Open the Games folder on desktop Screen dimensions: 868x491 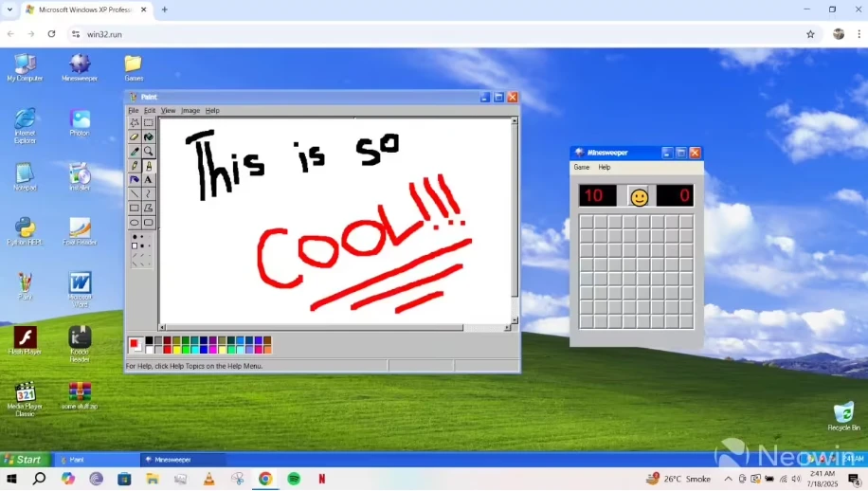point(134,67)
